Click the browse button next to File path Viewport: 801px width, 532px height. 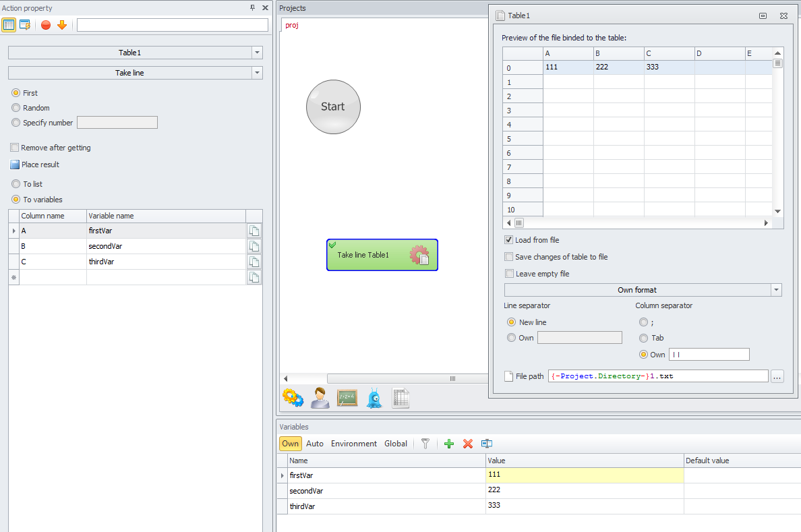click(777, 376)
